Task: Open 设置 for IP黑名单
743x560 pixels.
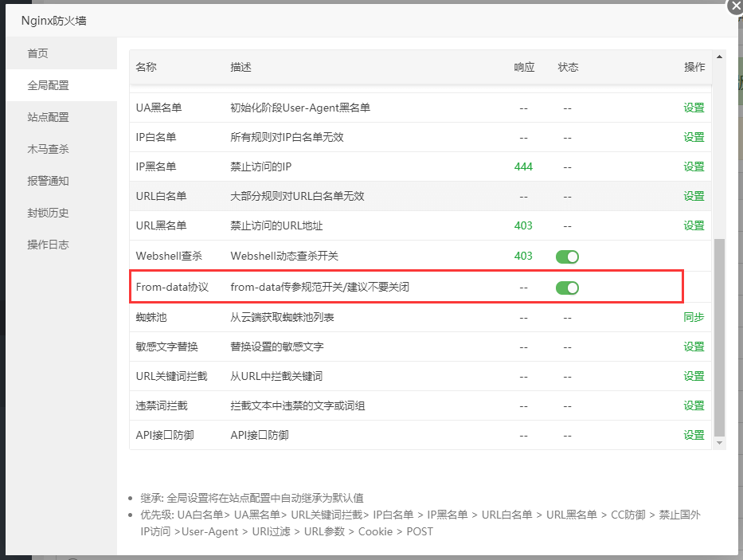Action: pos(694,167)
